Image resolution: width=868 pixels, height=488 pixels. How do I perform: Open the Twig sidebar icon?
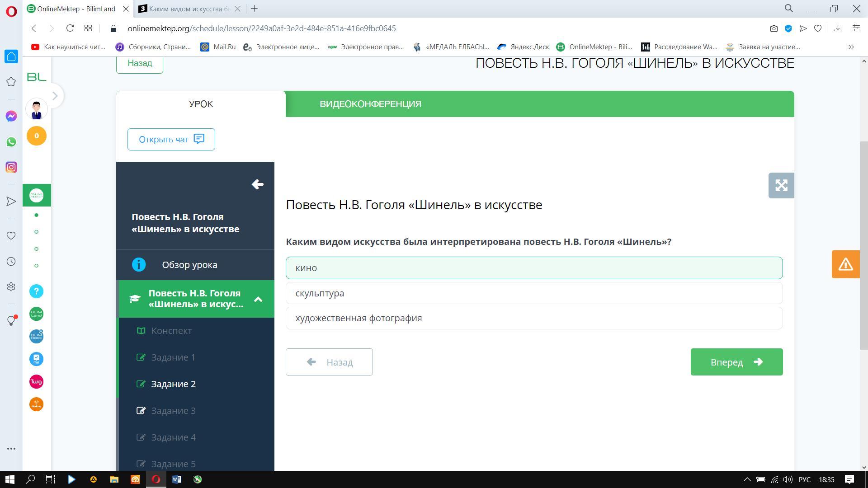37,382
